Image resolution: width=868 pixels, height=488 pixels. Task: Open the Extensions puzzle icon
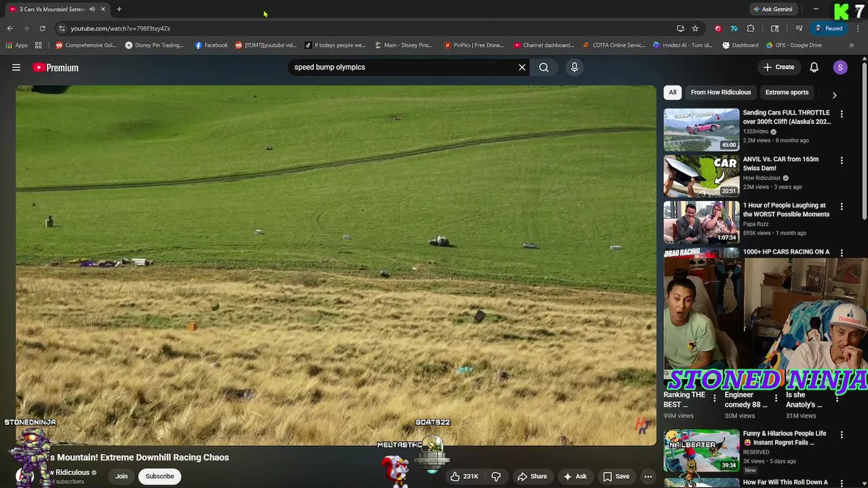[x=751, y=28]
